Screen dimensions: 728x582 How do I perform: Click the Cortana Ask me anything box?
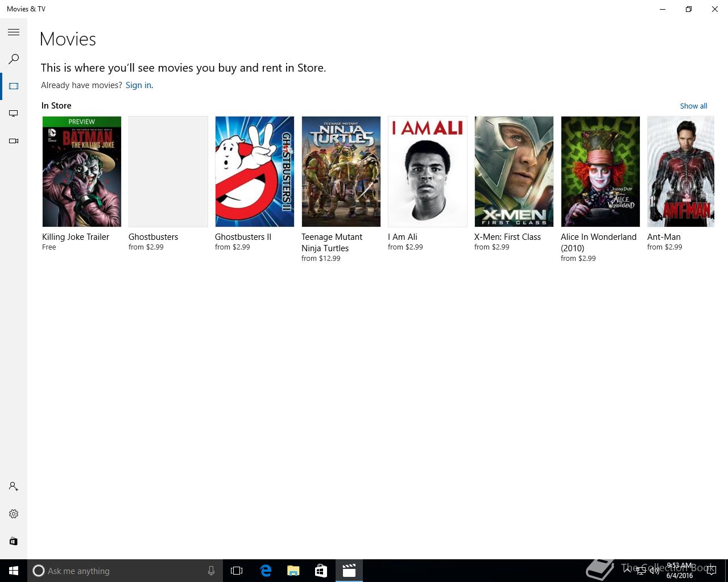[125, 571]
